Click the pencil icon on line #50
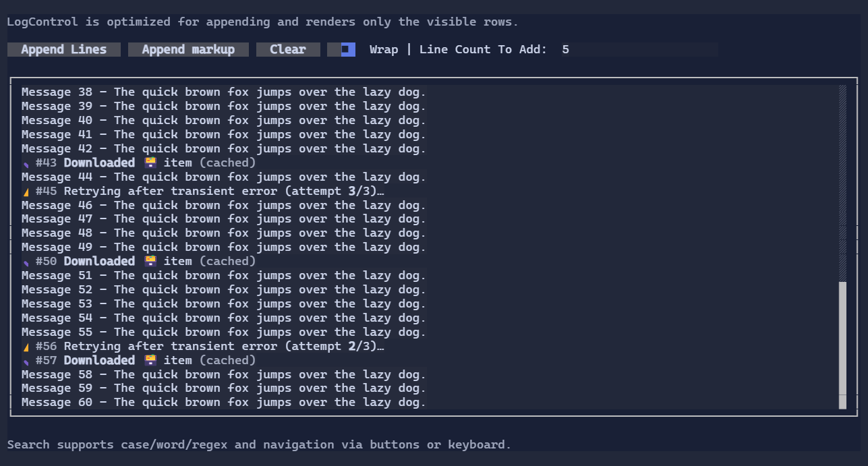The width and height of the screenshot is (868, 466). (x=26, y=262)
